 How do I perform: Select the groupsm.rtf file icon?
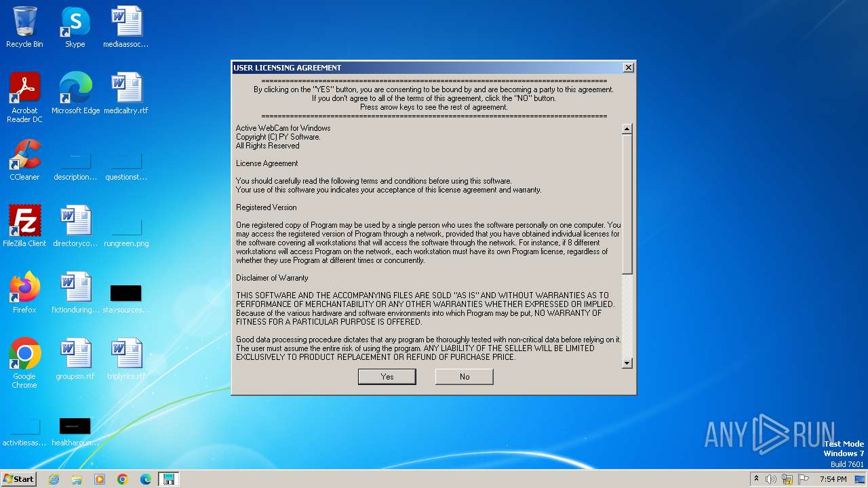75,359
